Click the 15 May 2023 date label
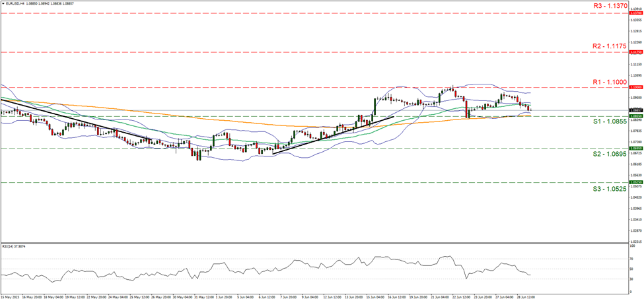The width and height of the screenshot is (644, 301). pos(9,297)
